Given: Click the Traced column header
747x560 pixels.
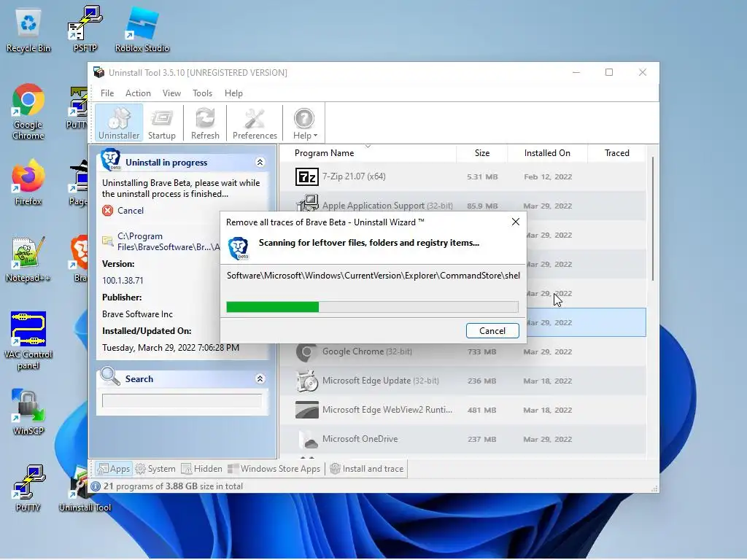Looking at the screenshot, I should [616, 153].
